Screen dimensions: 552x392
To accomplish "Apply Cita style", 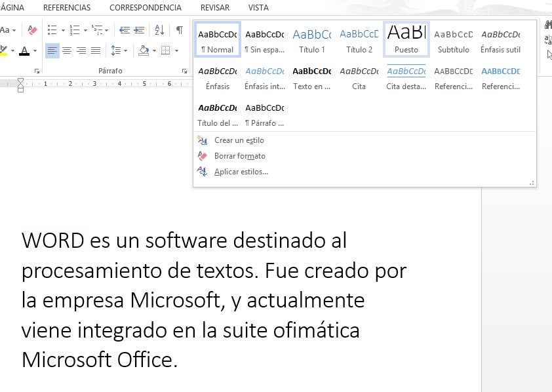I will pyautogui.click(x=359, y=77).
